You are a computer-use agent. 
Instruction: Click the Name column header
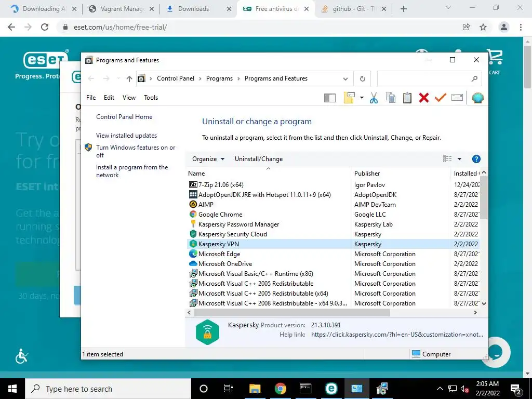(268, 173)
